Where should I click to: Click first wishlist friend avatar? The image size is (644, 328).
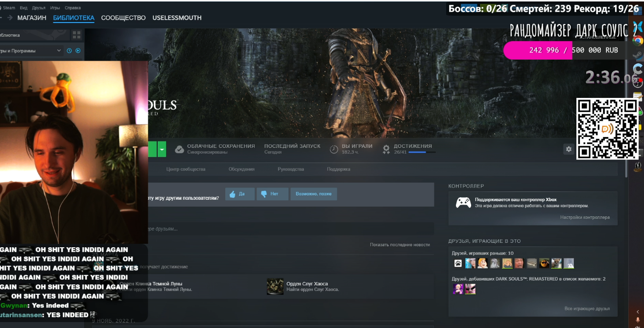[458, 289]
